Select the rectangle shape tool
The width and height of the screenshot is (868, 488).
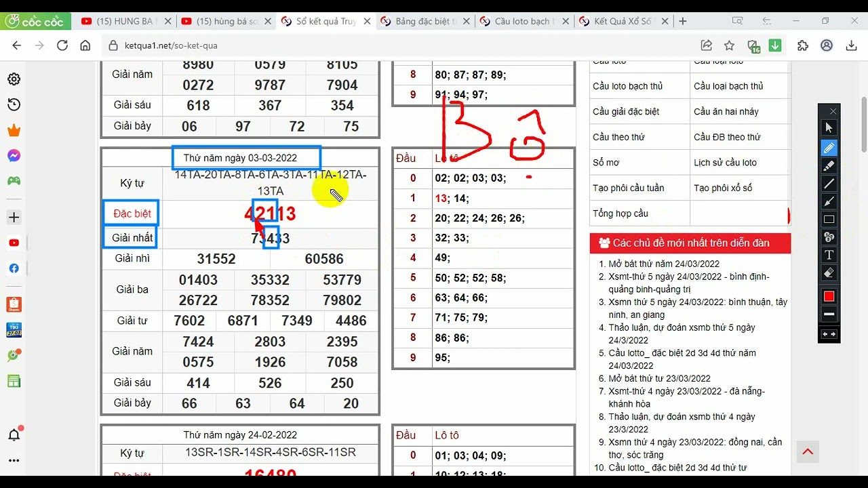(x=829, y=220)
